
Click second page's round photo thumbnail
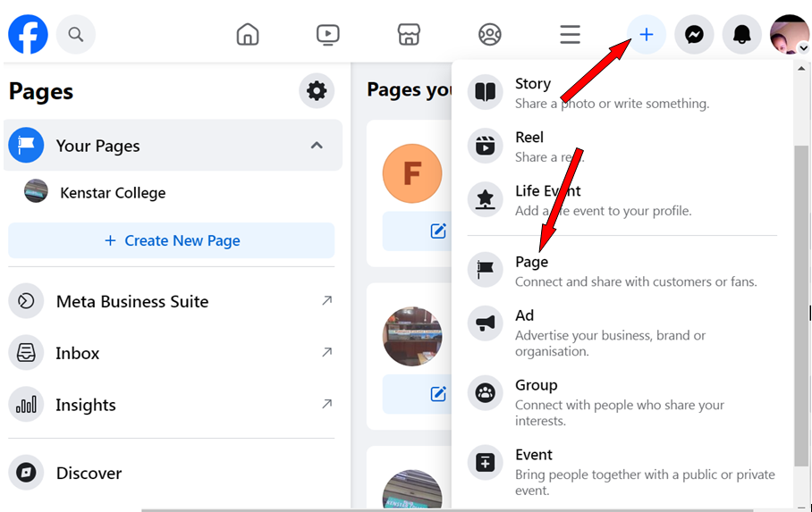[x=412, y=337]
